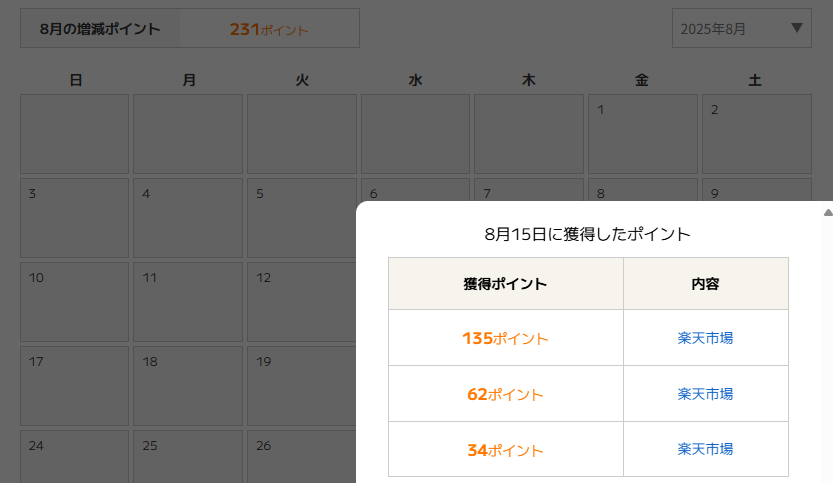Click the day 8 calendar cell
The height and width of the screenshot is (483, 833).
pos(641,190)
